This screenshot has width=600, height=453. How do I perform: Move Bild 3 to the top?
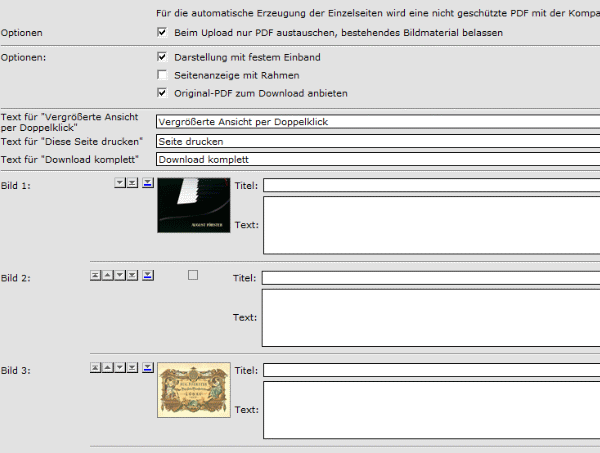(95, 368)
